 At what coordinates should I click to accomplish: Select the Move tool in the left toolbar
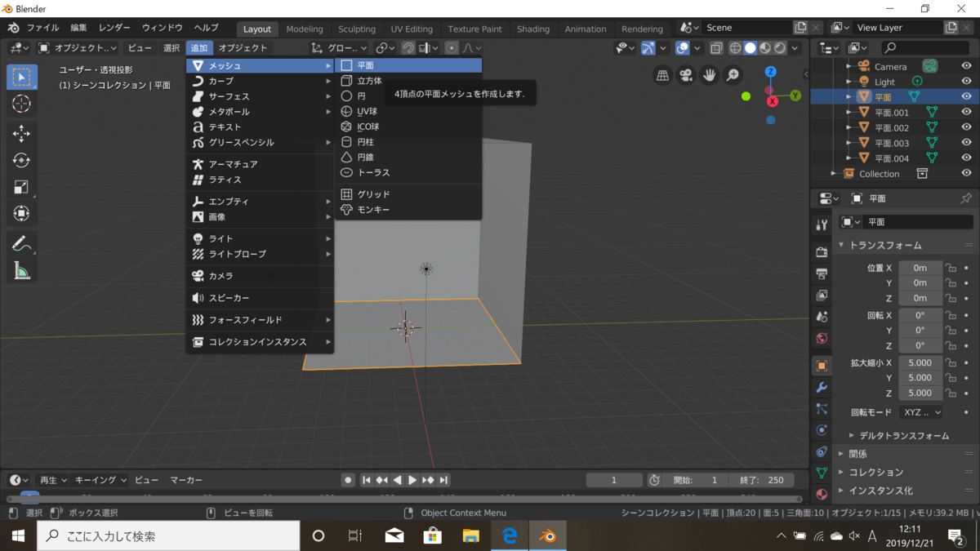point(21,133)
